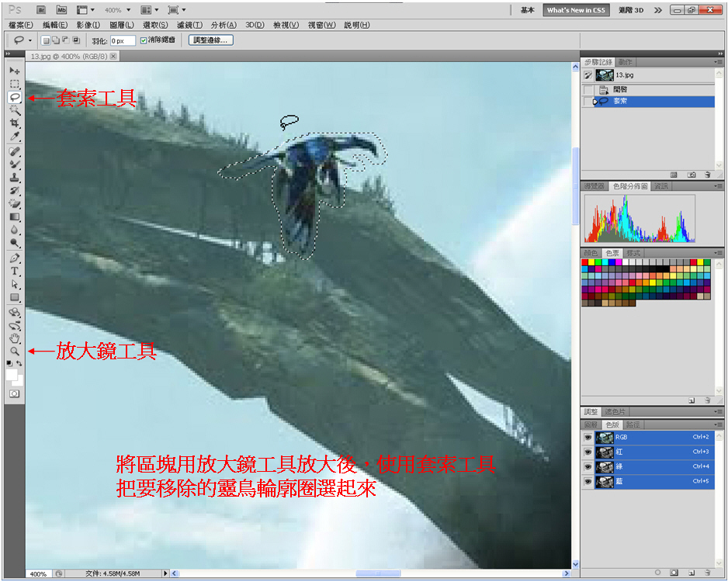The image size is (728, 582).
Task: Create new snapshot in History panel
Action: pos(692,175)
